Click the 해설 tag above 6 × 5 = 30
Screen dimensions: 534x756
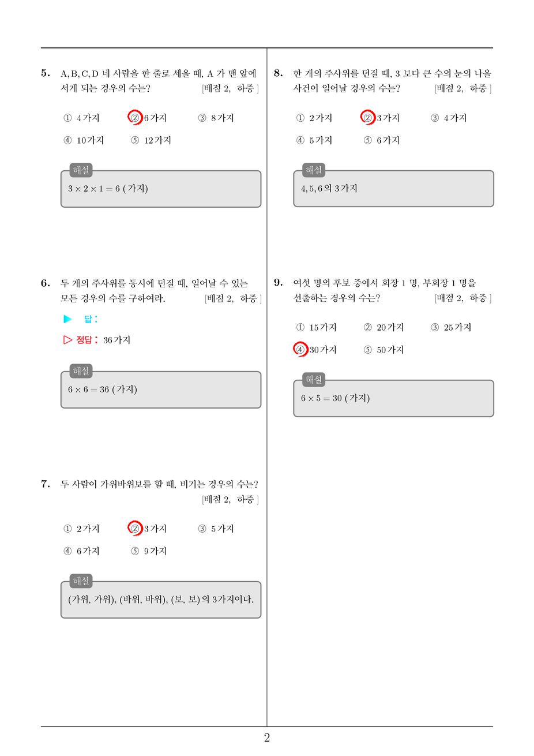coord(314,380)
